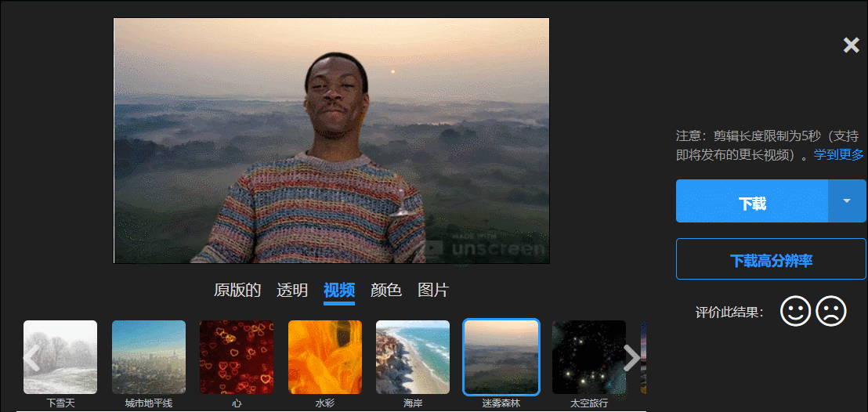The width and height of the screenshot is (868, 412).
Task: Rate result with the smiley face
Action: [795, 311]
